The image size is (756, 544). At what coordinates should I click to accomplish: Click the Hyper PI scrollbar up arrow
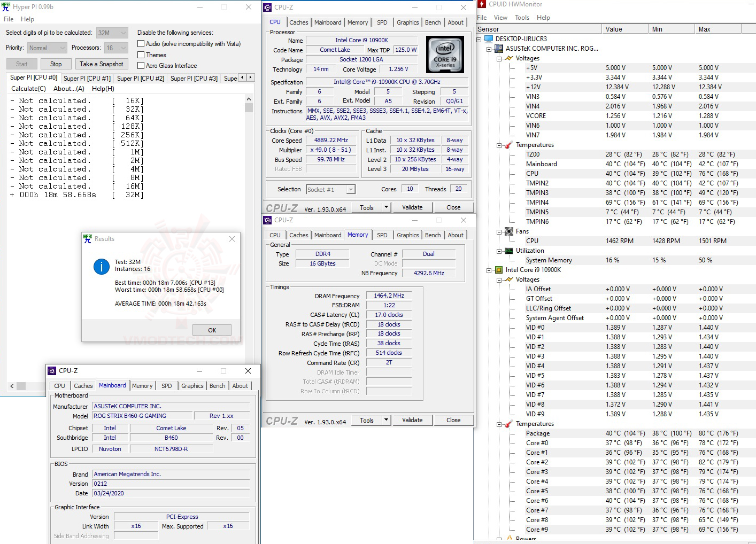(249, 99)
